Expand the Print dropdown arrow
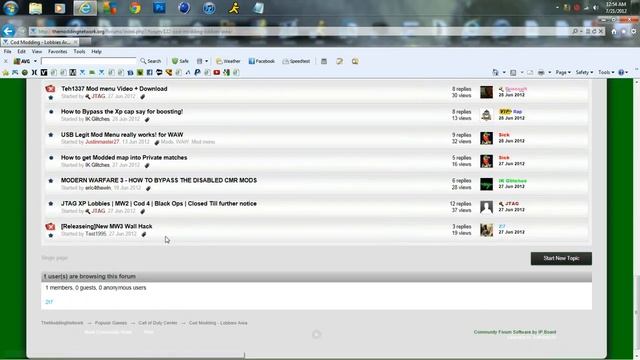Image resolution: width=640 pixels, height=360 pixels. point(549,73)
